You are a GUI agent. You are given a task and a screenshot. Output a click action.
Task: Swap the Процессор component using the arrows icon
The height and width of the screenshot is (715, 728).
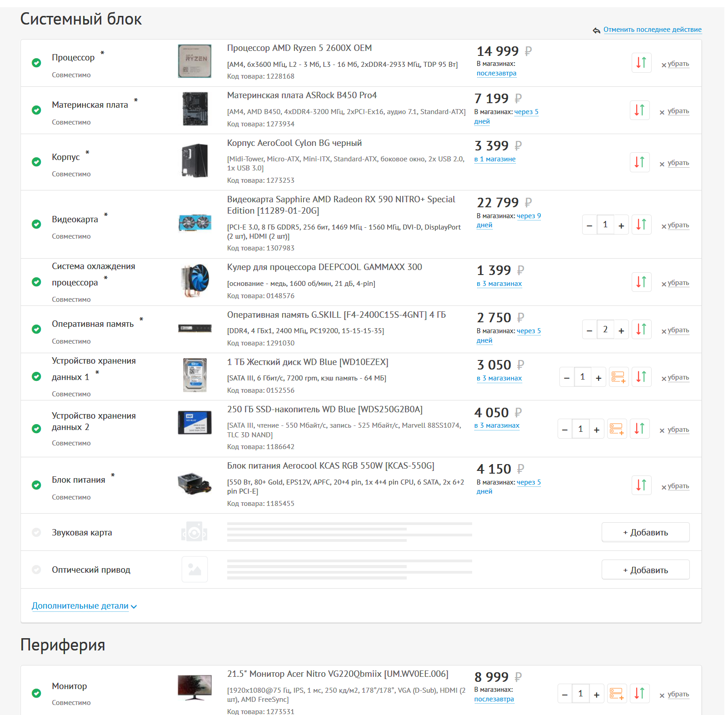pyautogui.click(x=641, y=63)
